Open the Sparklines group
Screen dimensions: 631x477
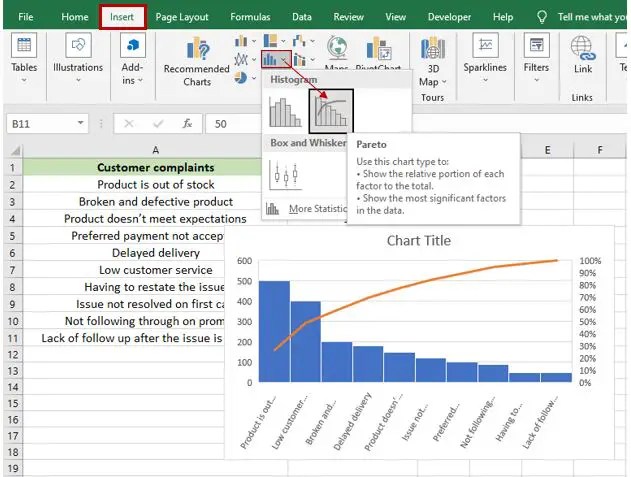(x=485, y=58)
